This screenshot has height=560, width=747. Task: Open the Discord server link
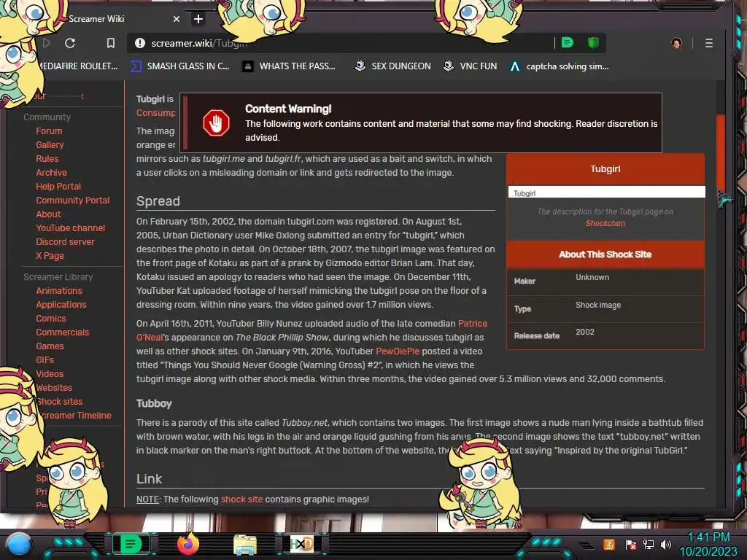tap(65, 241)
